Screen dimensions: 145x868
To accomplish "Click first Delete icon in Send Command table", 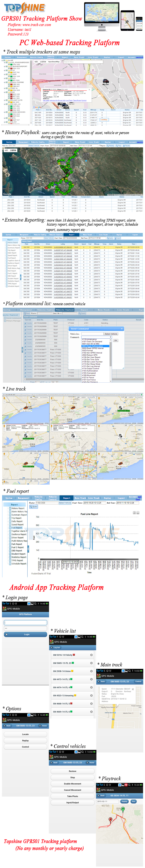I will [28, 323].
